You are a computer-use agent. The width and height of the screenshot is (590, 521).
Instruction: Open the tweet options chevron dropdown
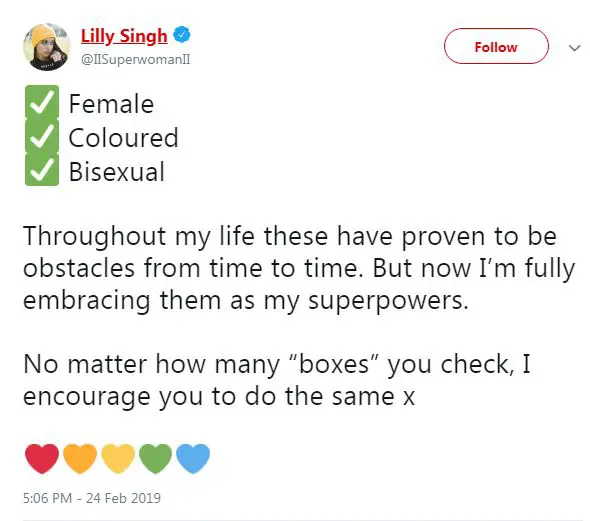[x=574, y=48]
